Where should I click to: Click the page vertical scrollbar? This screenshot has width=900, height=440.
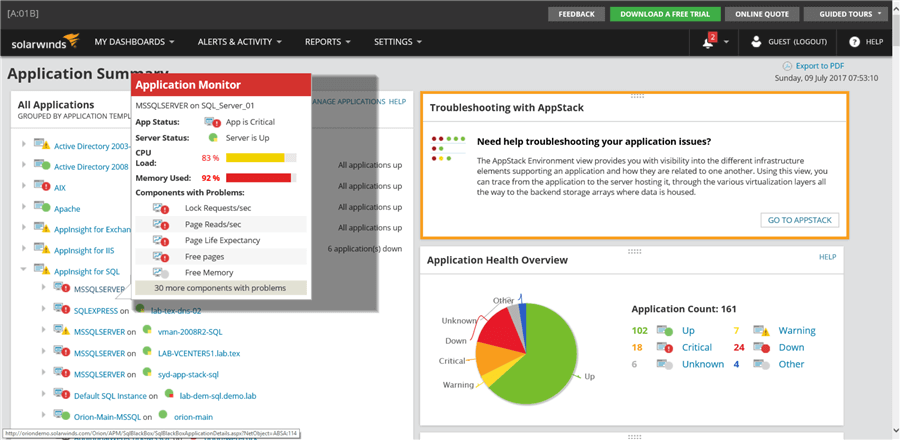(x=895, y=220)
